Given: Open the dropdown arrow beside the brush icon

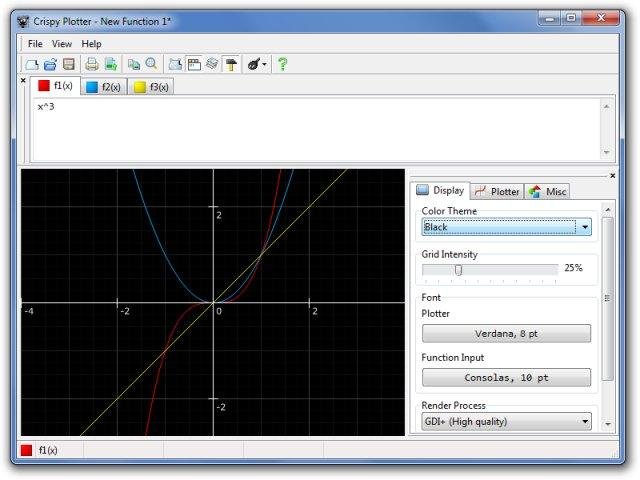Looking at the screenshot, I should pyautogui.click(x=265, y=65).
